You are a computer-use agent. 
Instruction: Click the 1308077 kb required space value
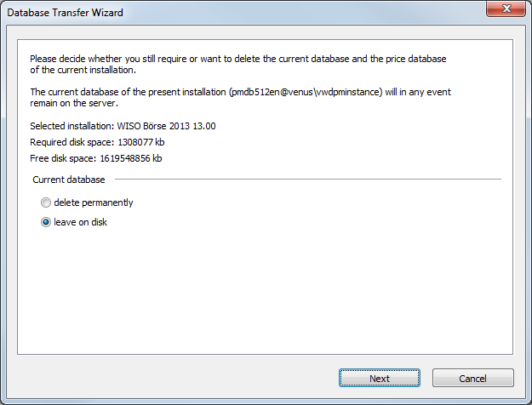[140, 142]
